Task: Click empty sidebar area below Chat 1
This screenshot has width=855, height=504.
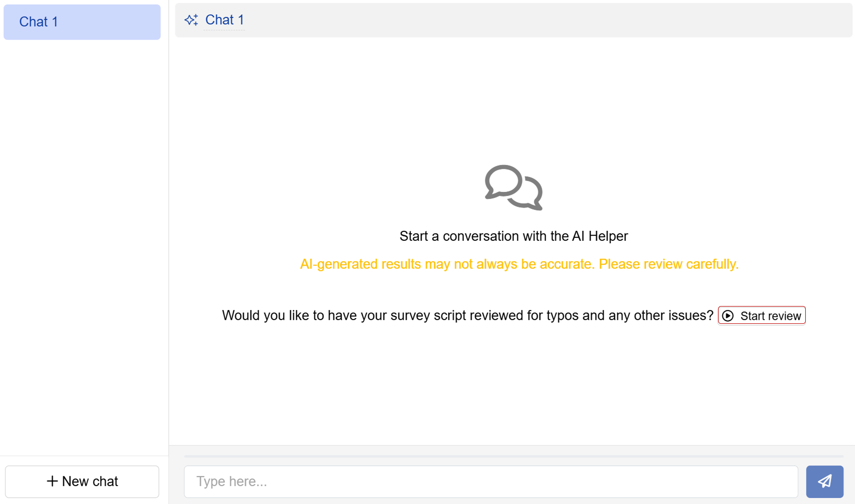Action: pyautogui.click(x=82, y=238)
